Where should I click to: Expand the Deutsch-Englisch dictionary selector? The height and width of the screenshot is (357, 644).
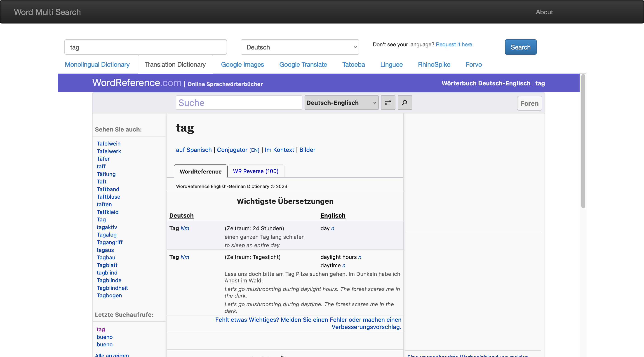pos(341,103)
